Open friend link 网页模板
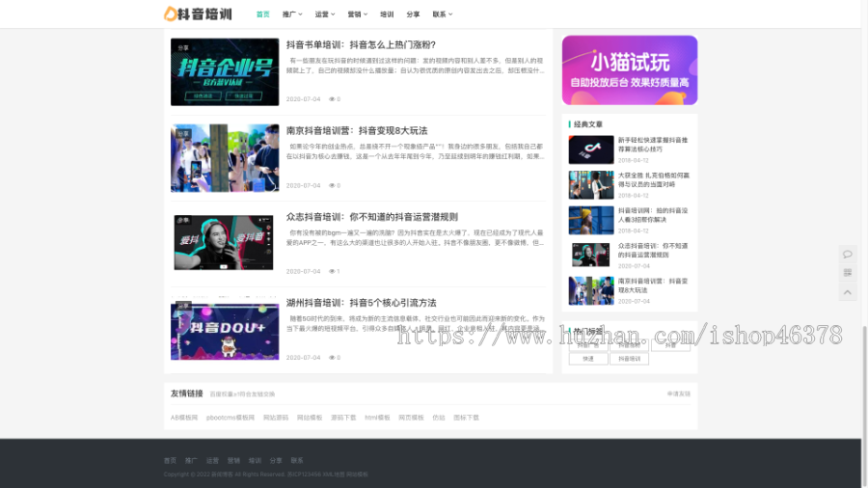Screen dimensions: 868x488 click(x=411, y=418)
